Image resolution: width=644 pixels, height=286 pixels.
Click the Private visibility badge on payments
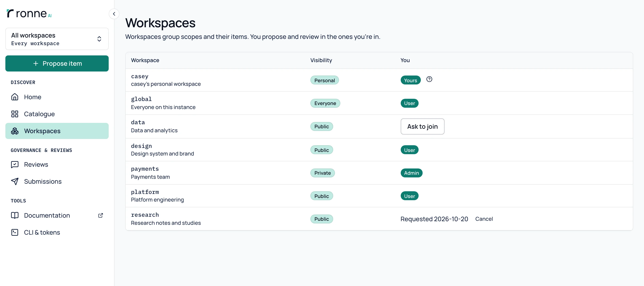[x=322, y=173]
